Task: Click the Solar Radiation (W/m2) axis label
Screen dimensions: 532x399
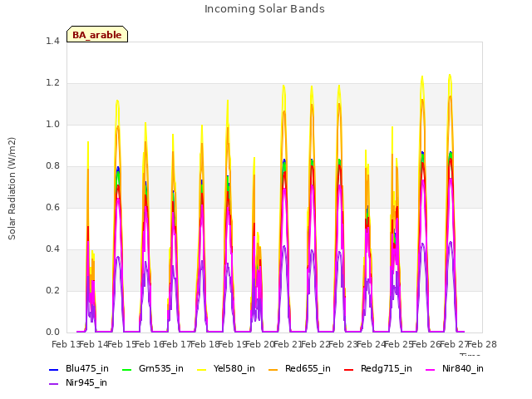Action: pos(12,189)
